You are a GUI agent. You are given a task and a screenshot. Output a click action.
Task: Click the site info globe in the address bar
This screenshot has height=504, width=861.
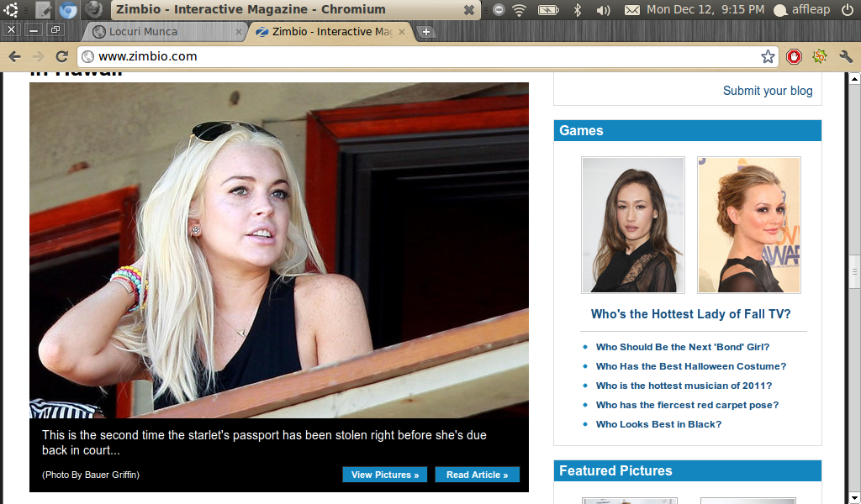point(87,56)
